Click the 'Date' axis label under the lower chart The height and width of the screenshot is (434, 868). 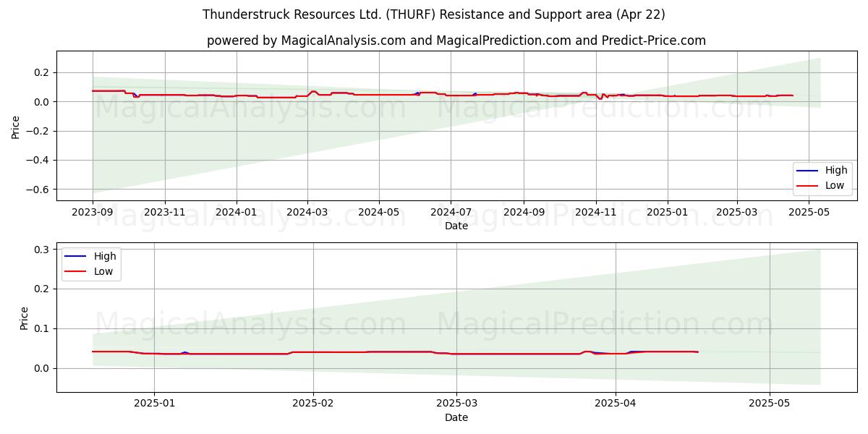(x=456, y=417)
